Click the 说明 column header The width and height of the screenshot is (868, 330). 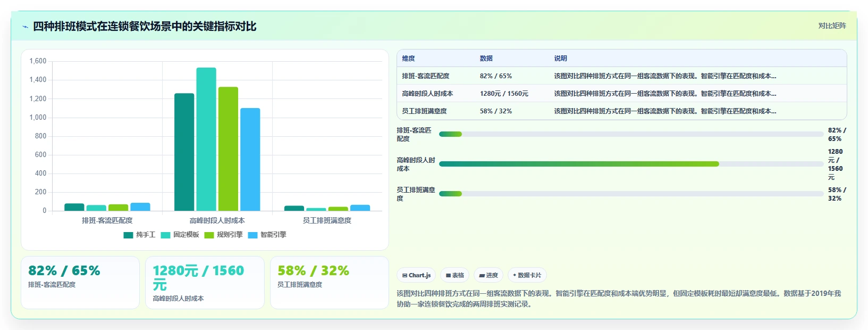pyautogui.click(x=560, y=59)
